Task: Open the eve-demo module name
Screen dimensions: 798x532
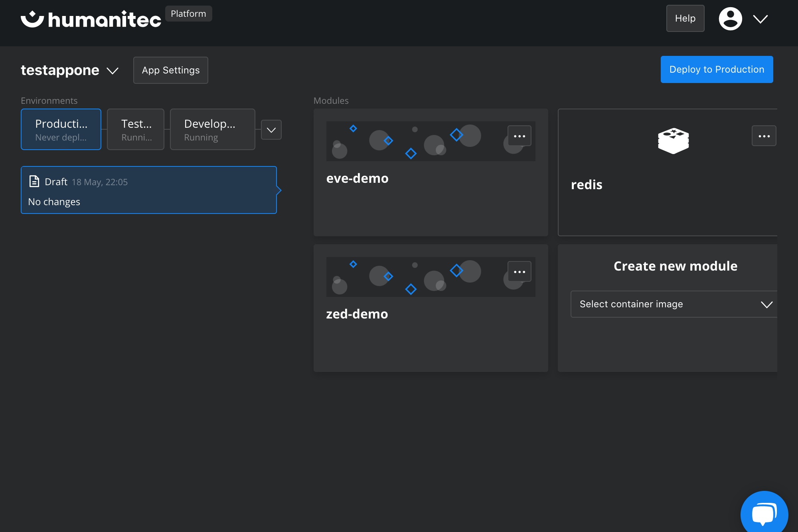Action: pos(358,178)
